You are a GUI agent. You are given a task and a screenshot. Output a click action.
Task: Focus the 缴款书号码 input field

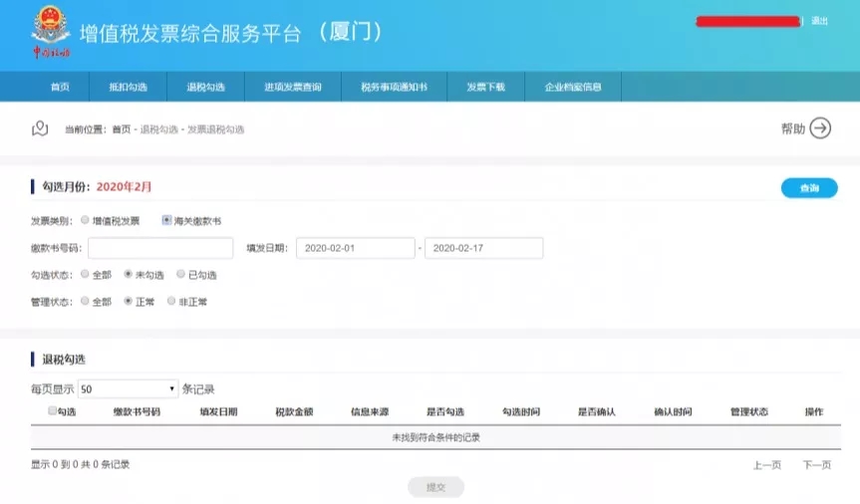(x=146, y=248)
